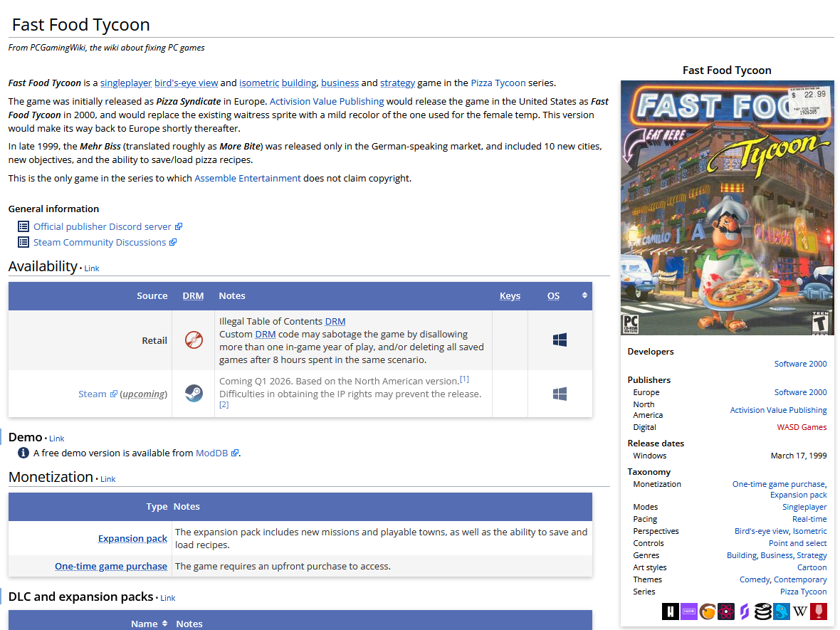Open the HowLongToBeat black H icon
The image size is (840, 630).
coord(670,611)
